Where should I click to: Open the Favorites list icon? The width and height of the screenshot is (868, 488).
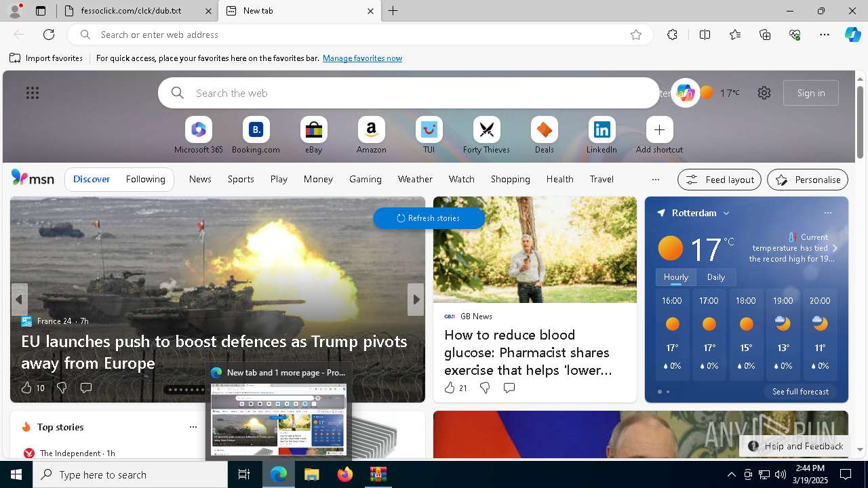click(x=735, y=35)
